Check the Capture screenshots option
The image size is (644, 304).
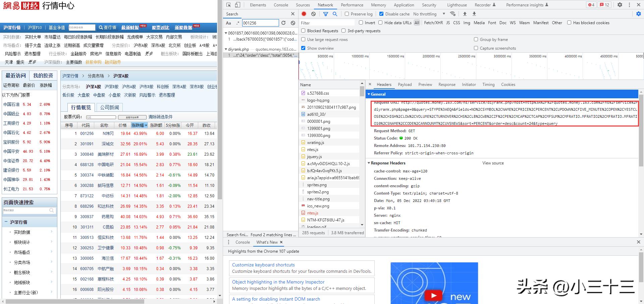pos(476,48)
